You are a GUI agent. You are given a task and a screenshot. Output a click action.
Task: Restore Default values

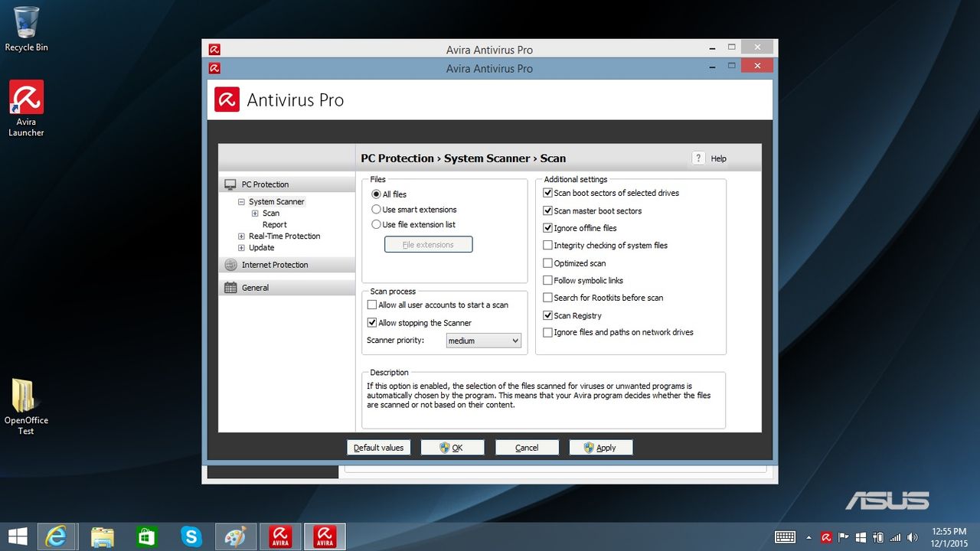click(378, 448)
